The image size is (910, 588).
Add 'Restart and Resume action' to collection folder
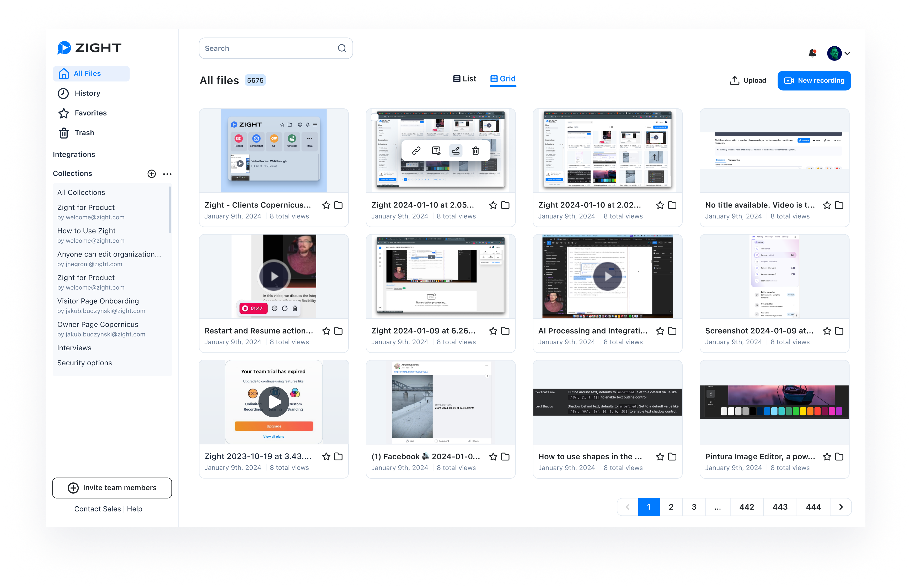(x=339, y=331)
